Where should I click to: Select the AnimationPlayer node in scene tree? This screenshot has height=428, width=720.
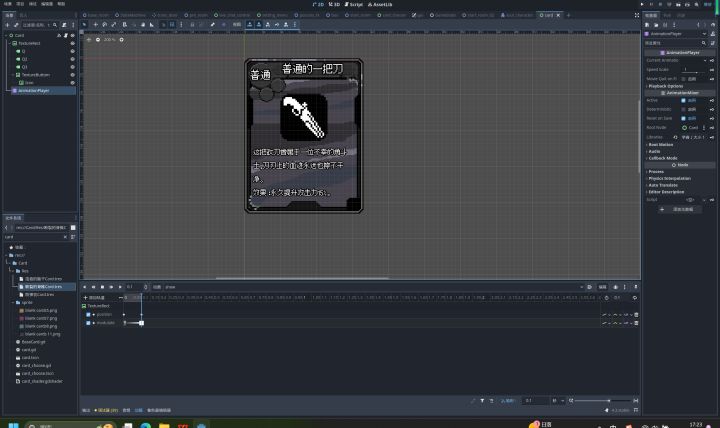pyautogui.click(x=35, y=90)
